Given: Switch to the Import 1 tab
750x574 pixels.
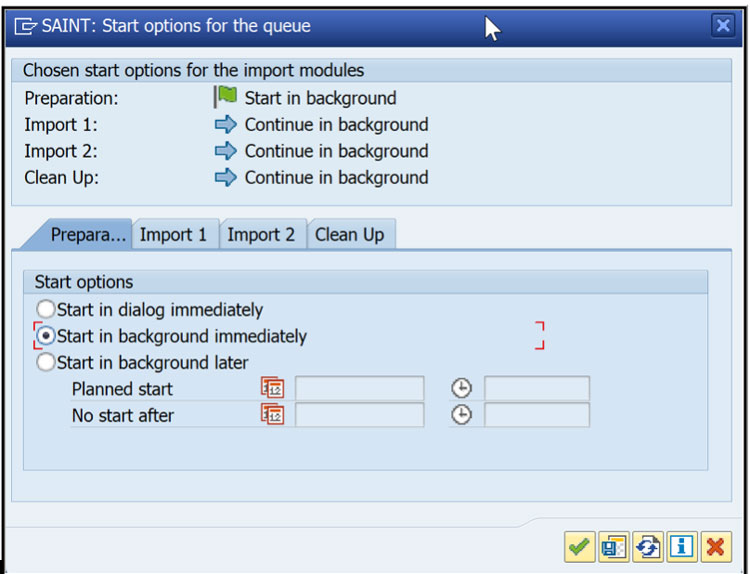Looking at the screenshot, I should tap(174, 235).
